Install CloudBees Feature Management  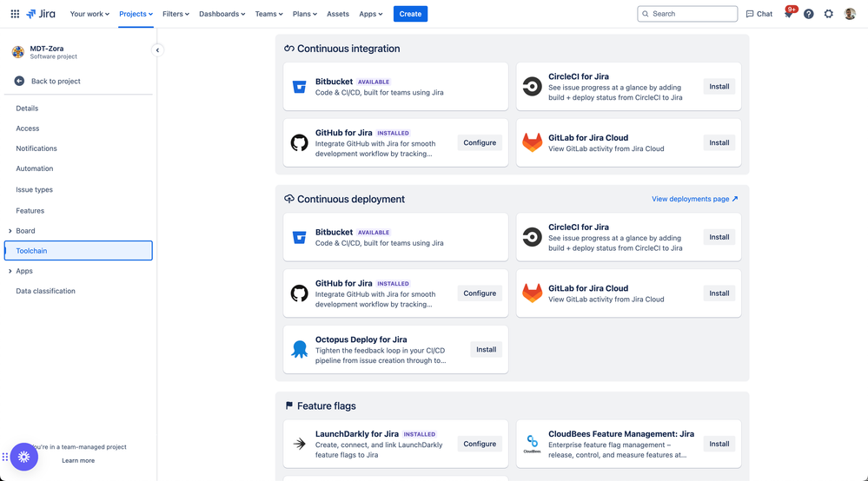(719, 444)
